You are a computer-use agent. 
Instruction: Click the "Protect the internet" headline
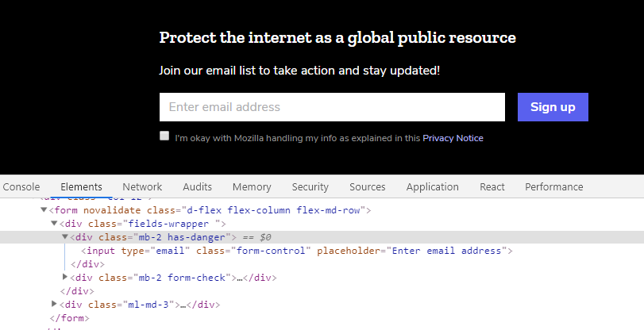[337, 38]
